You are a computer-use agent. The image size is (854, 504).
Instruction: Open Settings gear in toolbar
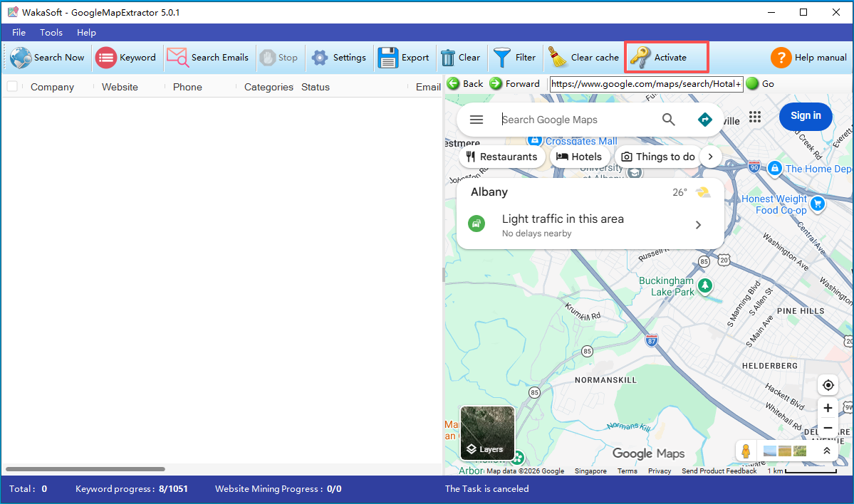(320, 58)
